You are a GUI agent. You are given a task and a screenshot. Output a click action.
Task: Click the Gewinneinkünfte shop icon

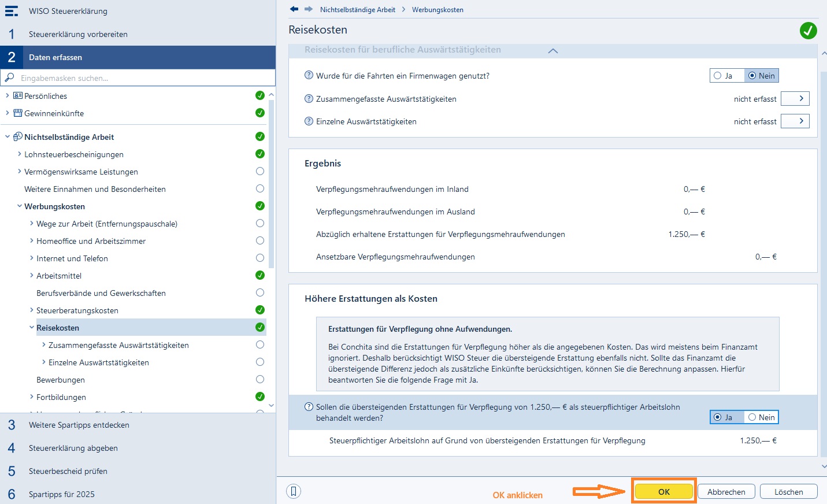point(18,113)
